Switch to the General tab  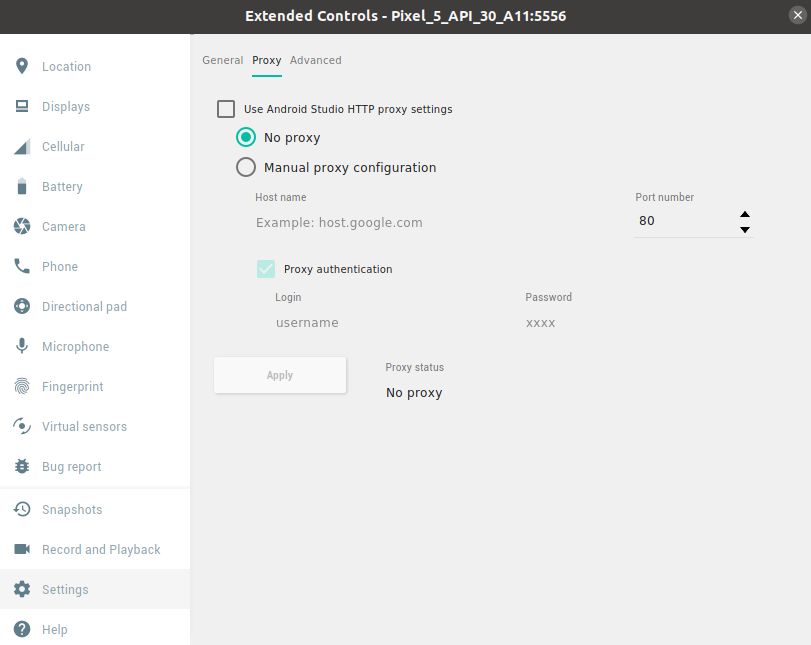click(222, 61)
